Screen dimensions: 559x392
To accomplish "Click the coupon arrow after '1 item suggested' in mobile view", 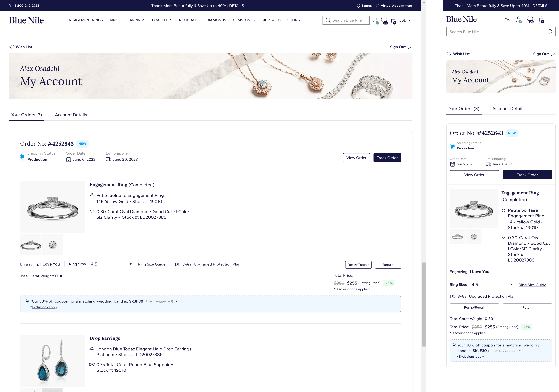I will click(x=519, y=351).
